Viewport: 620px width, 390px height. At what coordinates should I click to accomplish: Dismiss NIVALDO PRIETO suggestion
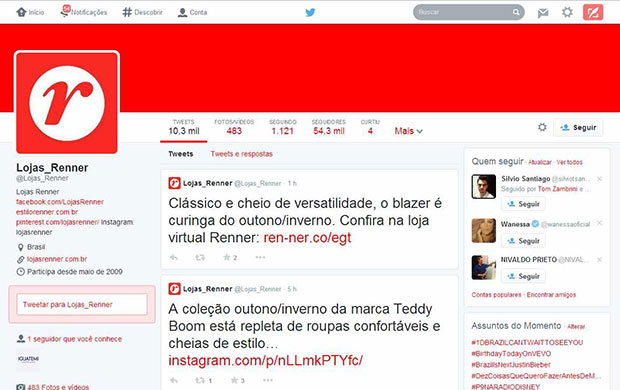pos(599,259)
